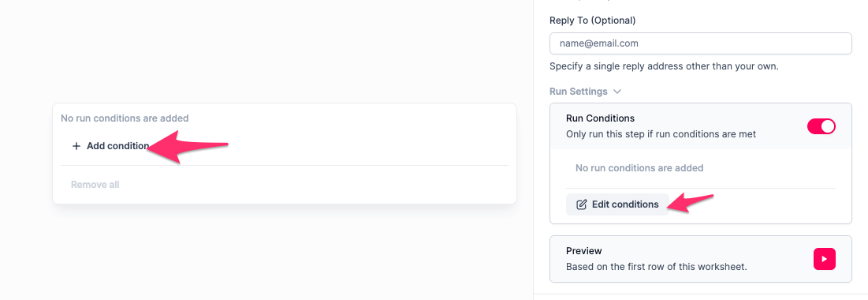Click the pink arrow pointing at Add condition
This screenshot has width=868, height=300.
pyautogui.click(x=187, y=147)
